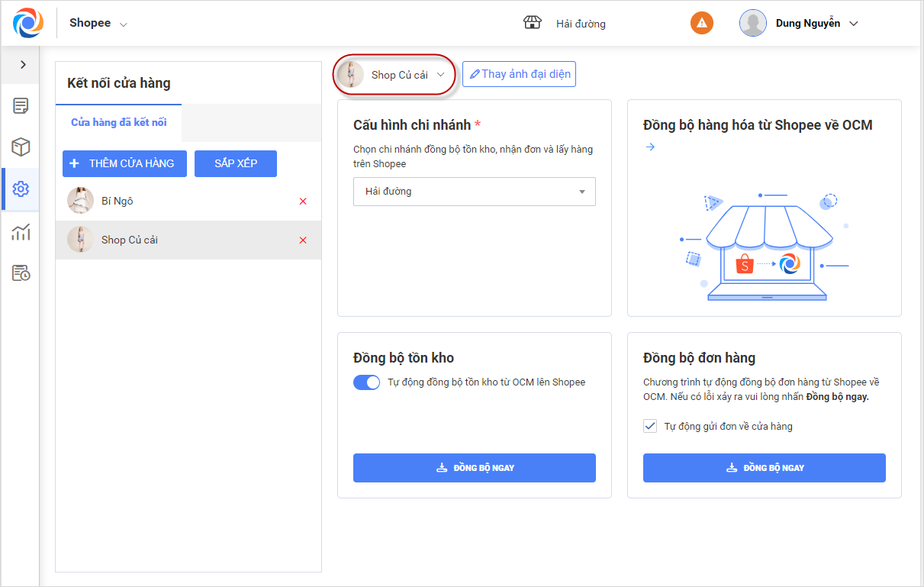Click the orange warning alert icon
The width and height of the screenshot is (924, 587).
point(701,23)
